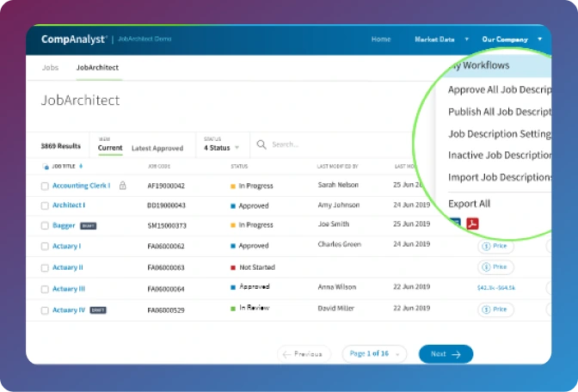Click Price button in Actuary I row
578x392 pixels.
(x=495, y=246)
